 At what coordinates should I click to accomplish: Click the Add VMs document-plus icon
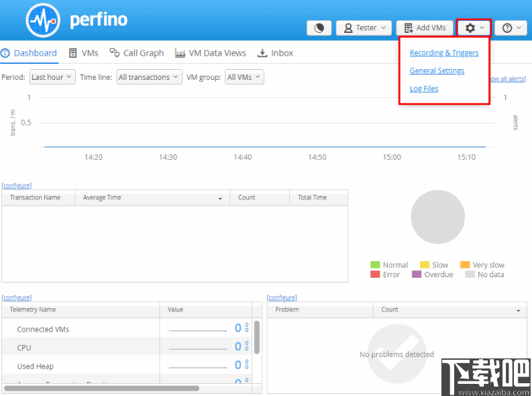tap(409, 28)
